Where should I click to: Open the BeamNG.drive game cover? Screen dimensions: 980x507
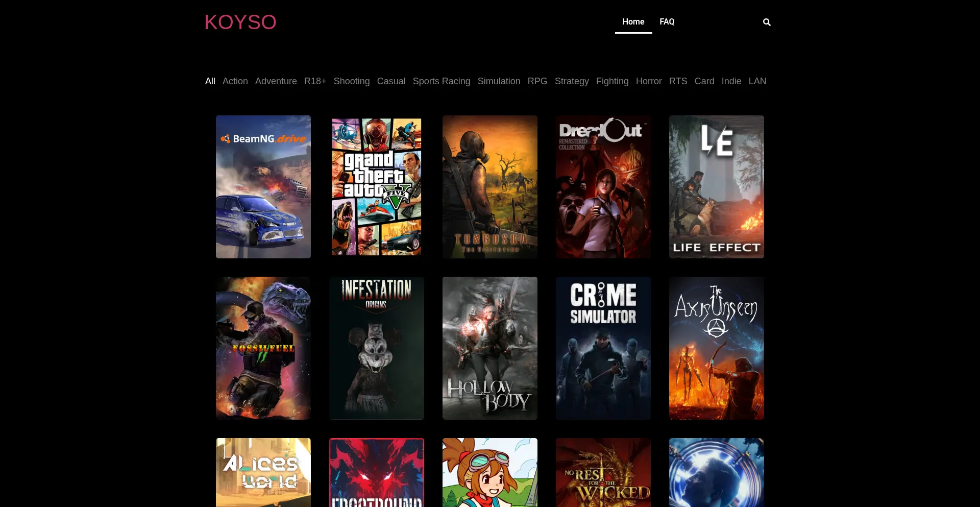pyautogui.click(x=263, y=187)
